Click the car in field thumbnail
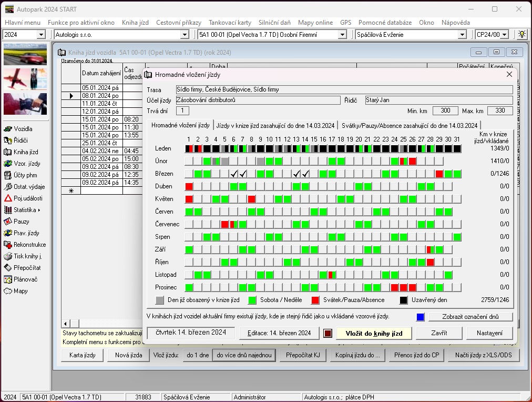 [25, 54]
